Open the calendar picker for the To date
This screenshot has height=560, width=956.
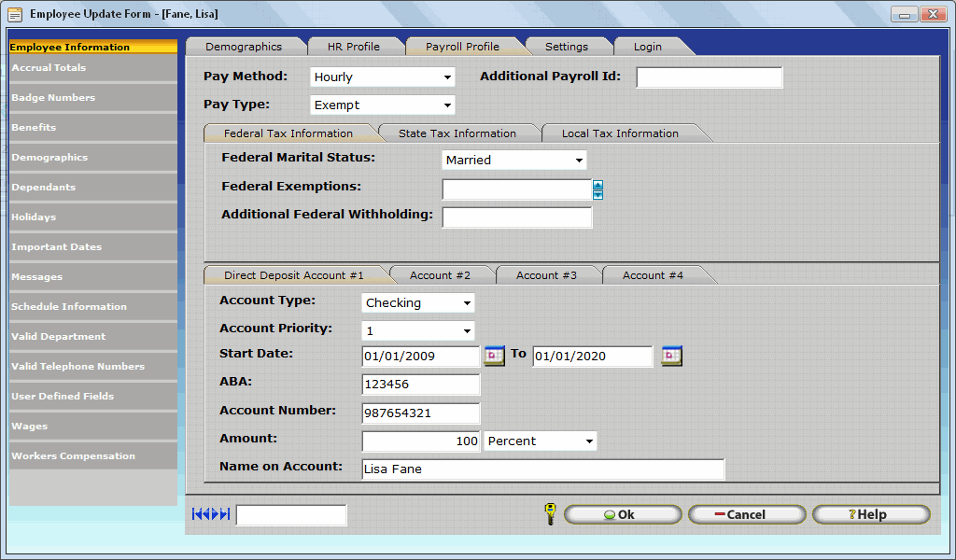(x=671, y=357)
